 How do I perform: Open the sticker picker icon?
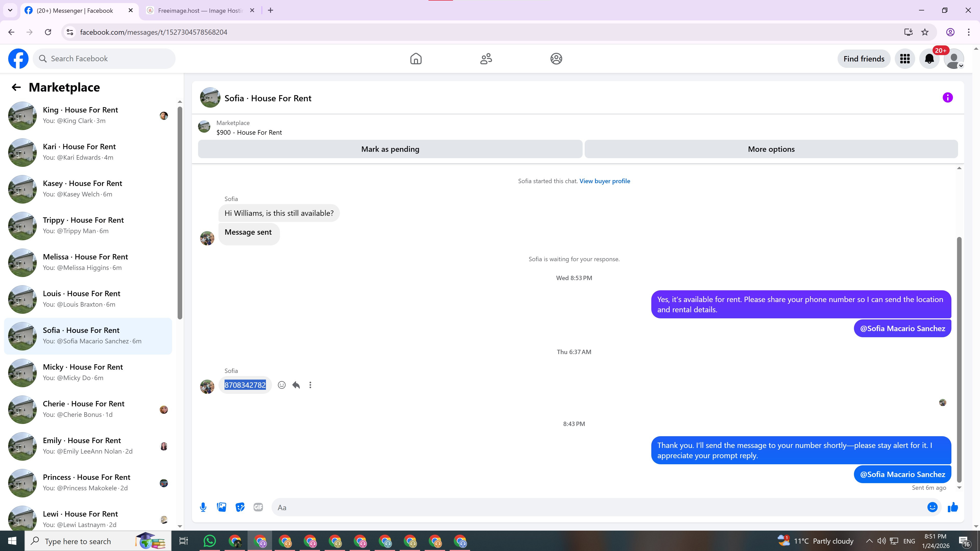[x=240, y=507]
